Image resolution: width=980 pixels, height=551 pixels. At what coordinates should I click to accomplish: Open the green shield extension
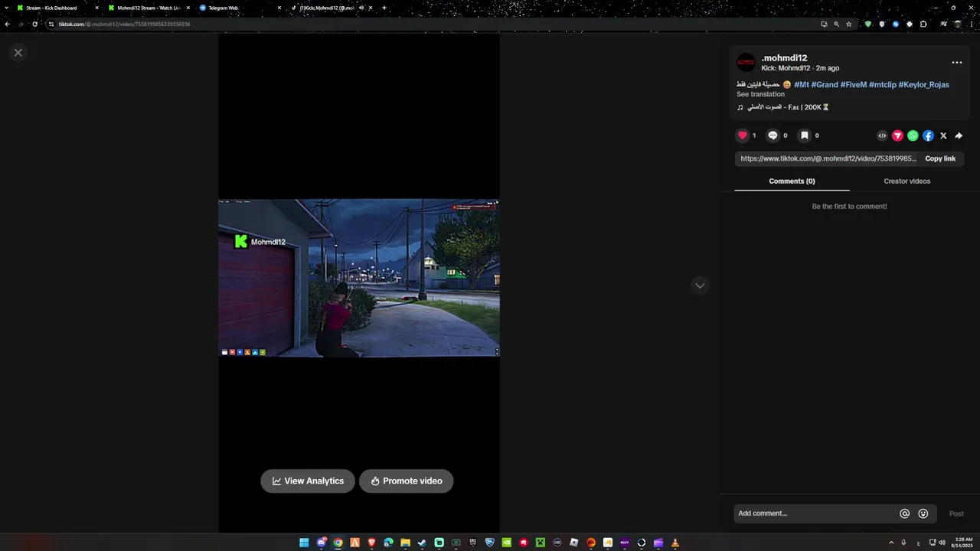point(868,24)
